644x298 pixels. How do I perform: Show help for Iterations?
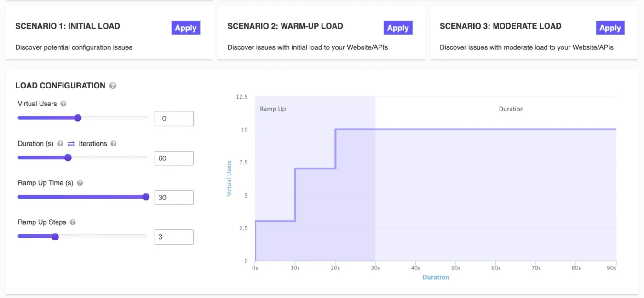coord(114,144)
